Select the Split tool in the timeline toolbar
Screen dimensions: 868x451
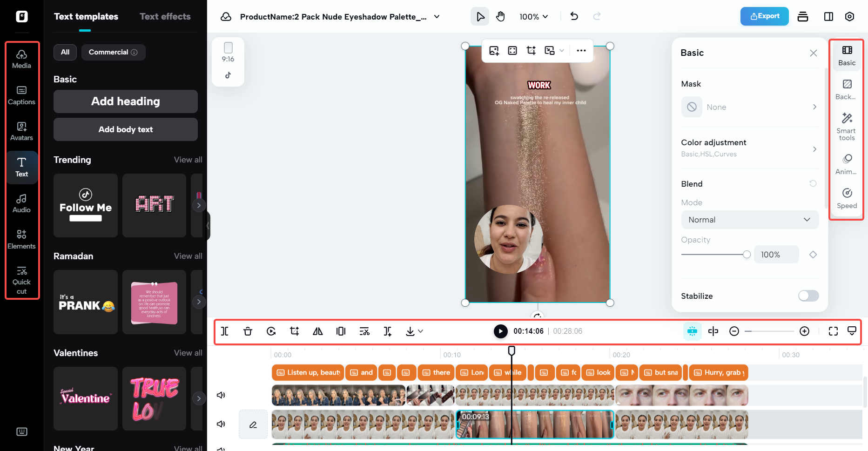224,331
